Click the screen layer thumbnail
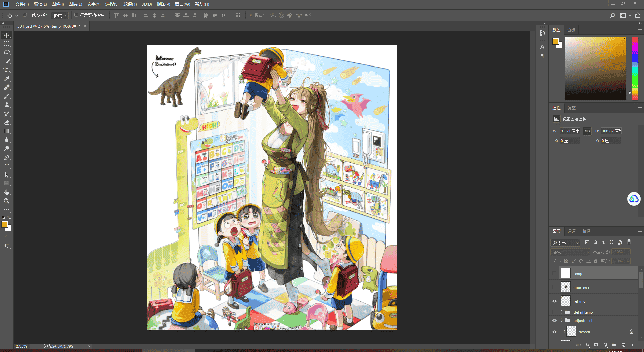 (x=571, y=332)
